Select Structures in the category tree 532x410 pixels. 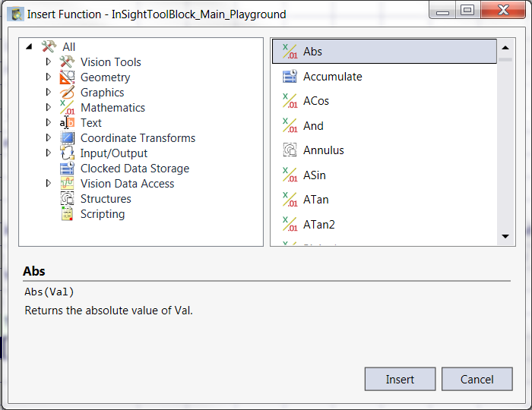tap(106, 199)
